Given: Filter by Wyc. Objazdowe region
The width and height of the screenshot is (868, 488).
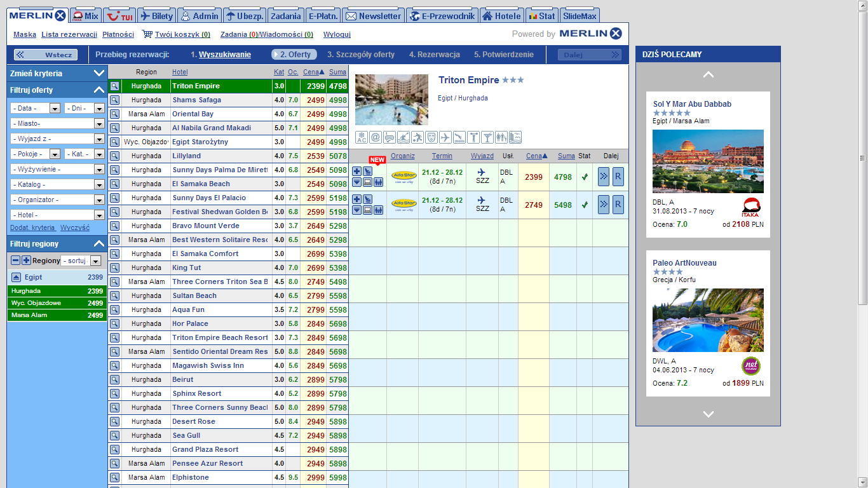Looking at the screenshot, I should tap(57, 303).
